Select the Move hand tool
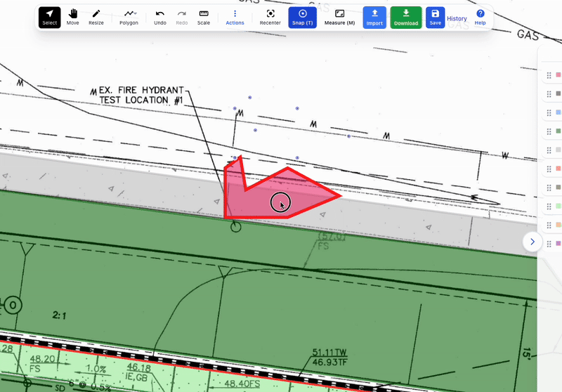562x392 pixels. point(73,17)
